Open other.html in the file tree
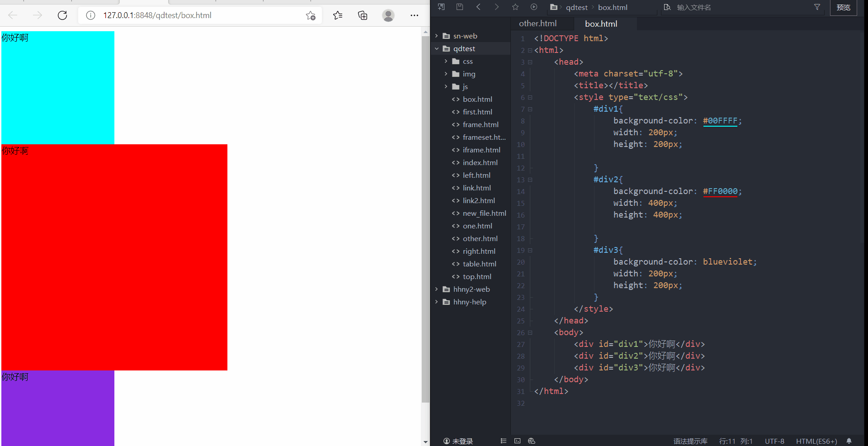This screenshot has width=868, height=446. pos(480,238)
